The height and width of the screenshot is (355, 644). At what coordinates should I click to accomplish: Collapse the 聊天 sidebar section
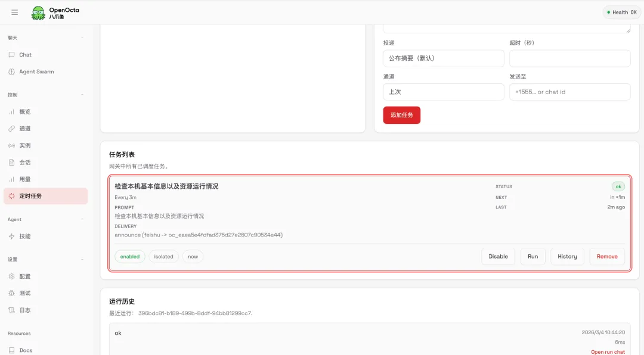[82, 38]
